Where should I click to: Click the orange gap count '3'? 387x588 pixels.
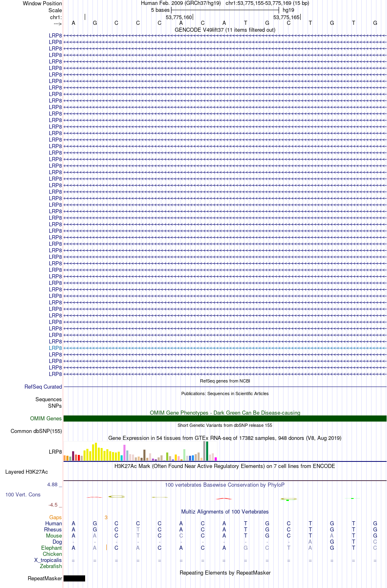106,518
